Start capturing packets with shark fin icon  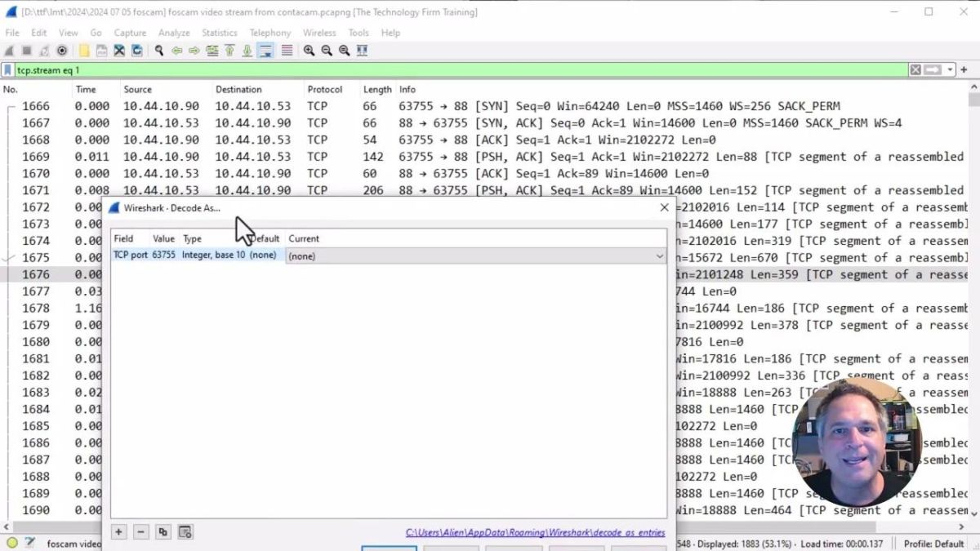point(9,51)
